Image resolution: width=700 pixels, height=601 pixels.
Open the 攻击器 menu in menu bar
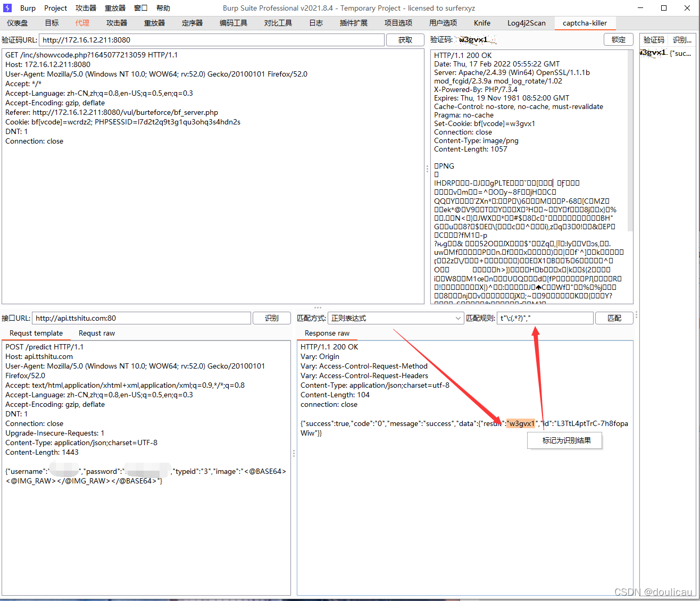(x=86, y=8)
